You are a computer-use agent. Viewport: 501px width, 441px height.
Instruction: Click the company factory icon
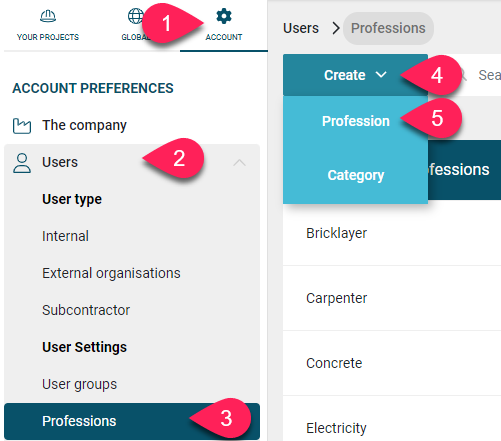click(x=22, y=126)
